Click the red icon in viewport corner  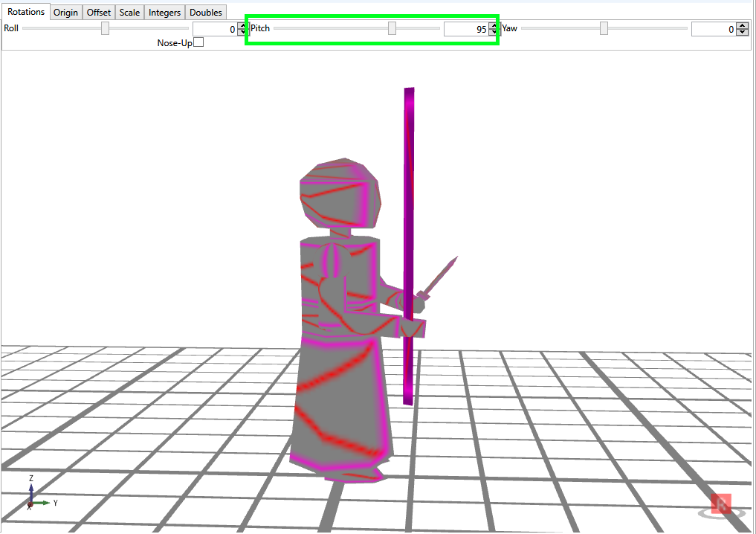pos(720,505)
